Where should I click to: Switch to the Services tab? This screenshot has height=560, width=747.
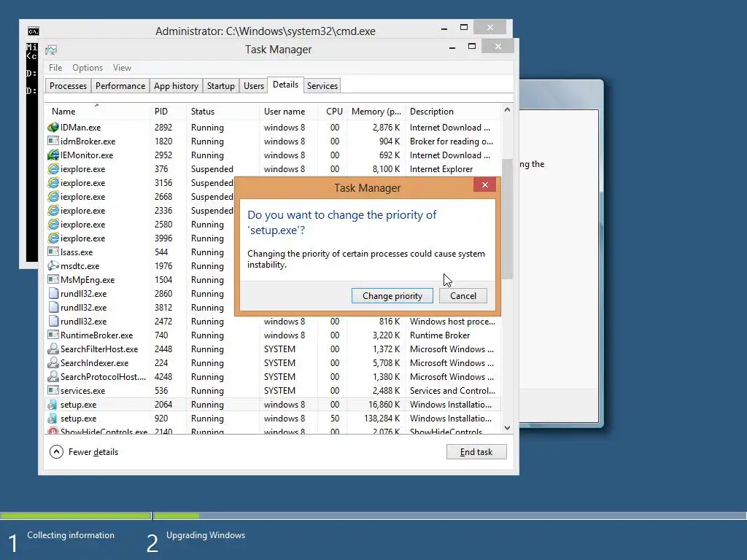point(322,86)
